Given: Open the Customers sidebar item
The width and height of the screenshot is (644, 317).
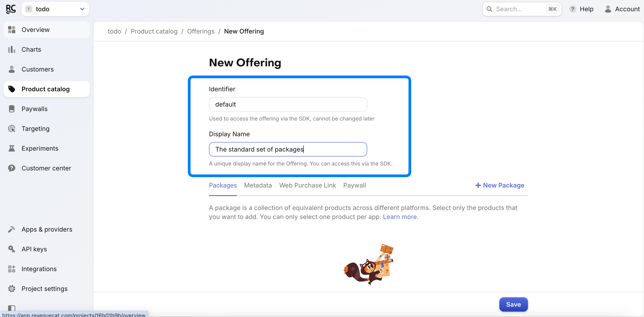Looking at the screenshot, I should [x=38, y=69].
